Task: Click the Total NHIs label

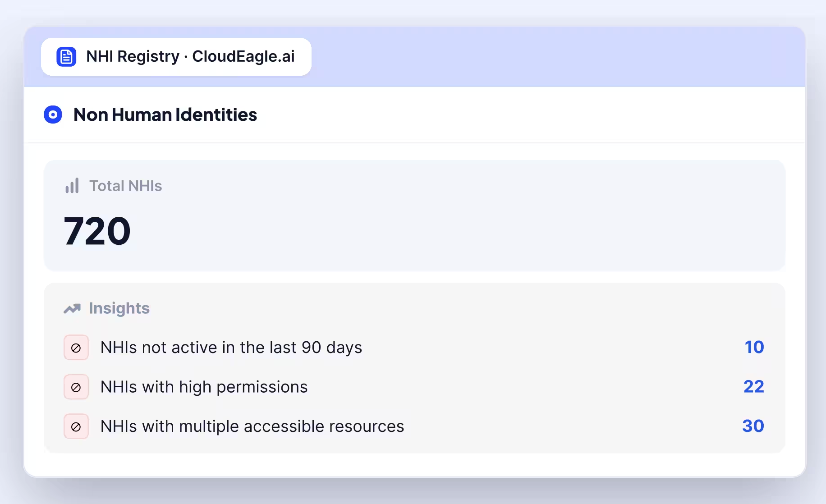Action: [125, 186]
